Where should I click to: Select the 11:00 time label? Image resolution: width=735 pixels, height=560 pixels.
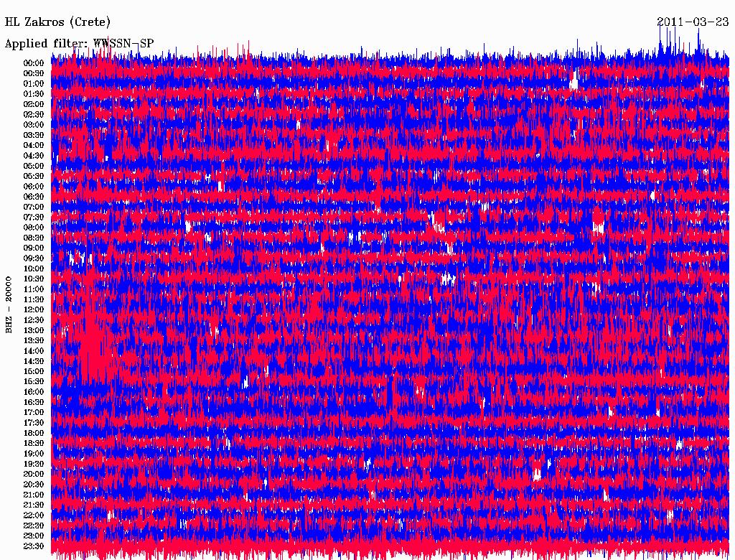pos(34,289)
